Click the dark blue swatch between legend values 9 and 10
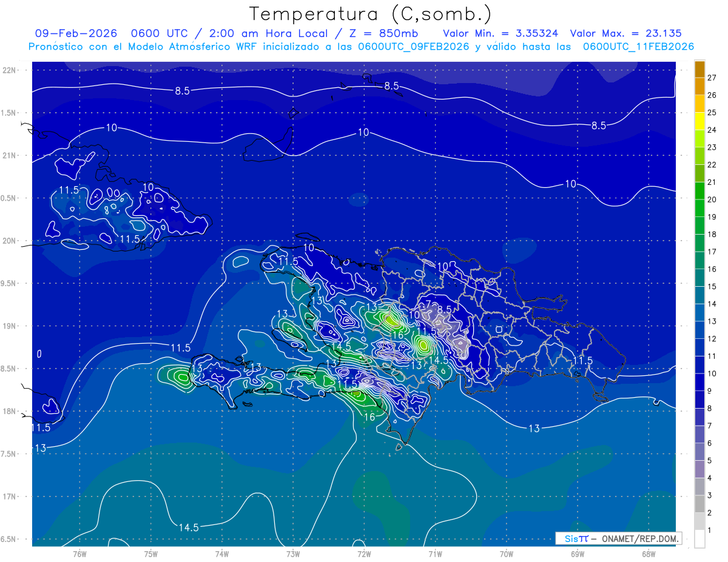Screen dimensions: 728x562 (x=699, y=382)
